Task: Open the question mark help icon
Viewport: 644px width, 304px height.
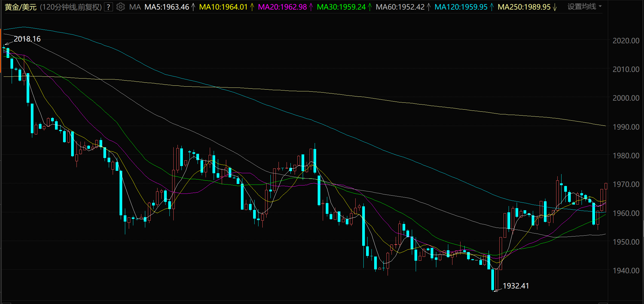Action: [x=108, y=7]
